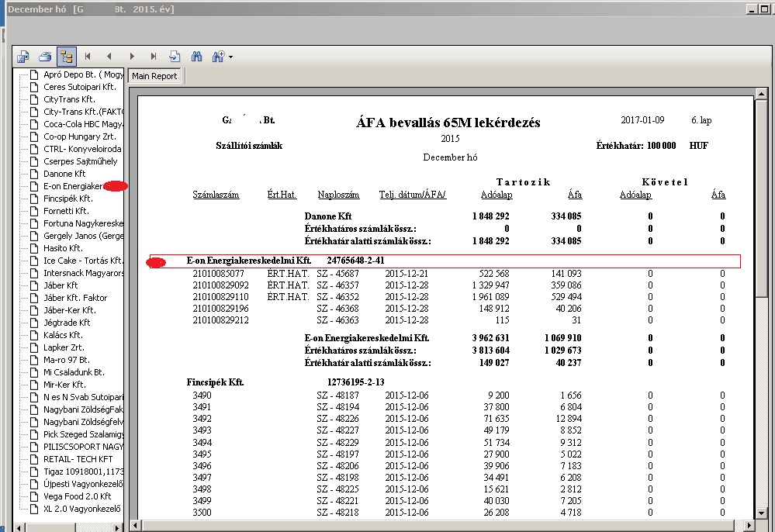
Task: Go to the first page of the report
Action: pos(88,57)
